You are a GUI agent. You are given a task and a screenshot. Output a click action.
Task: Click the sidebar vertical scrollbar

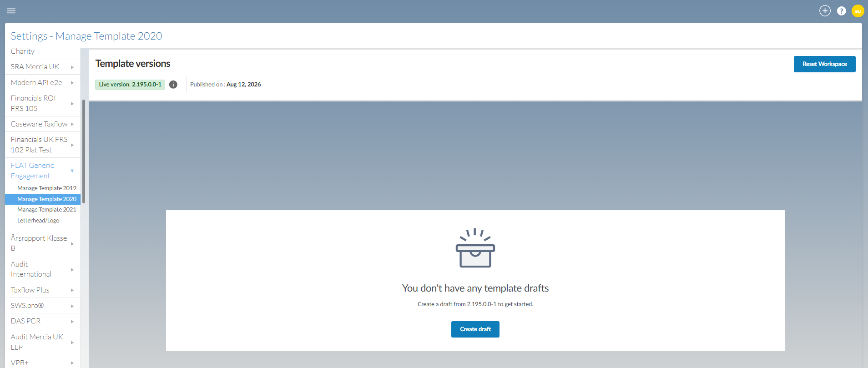84,151
